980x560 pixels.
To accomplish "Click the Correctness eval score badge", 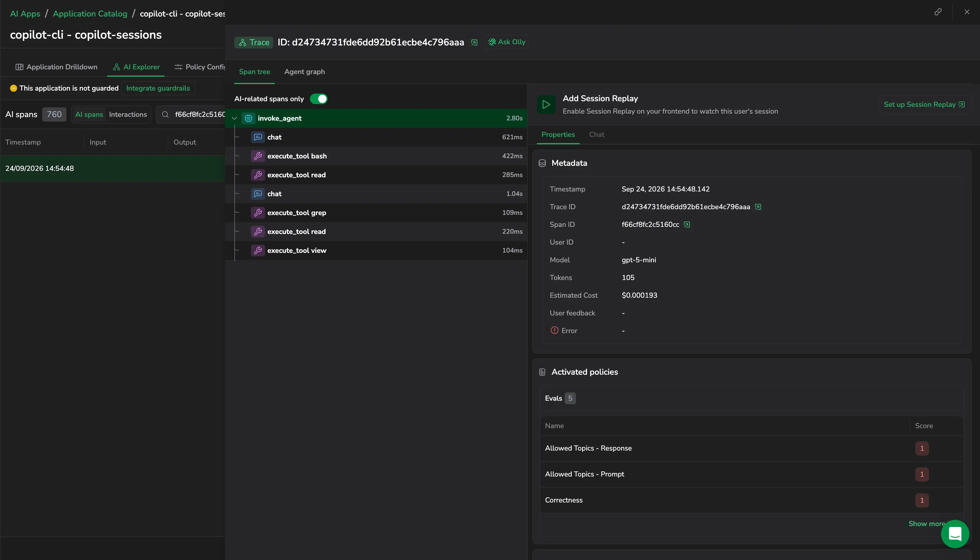I will tap(922, 500).
